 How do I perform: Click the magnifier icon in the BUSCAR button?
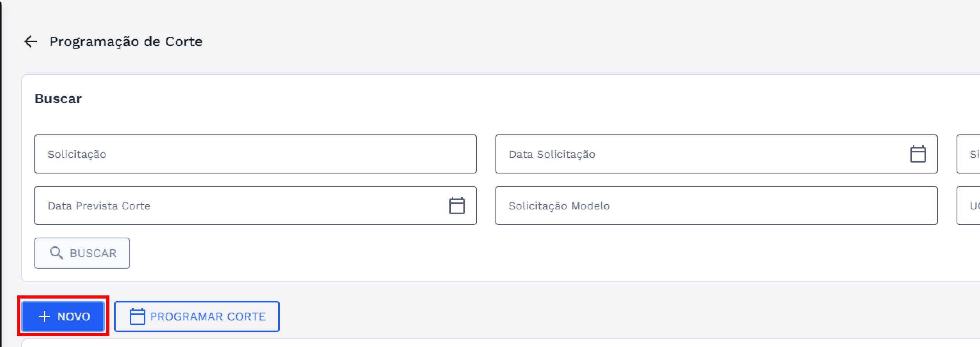click(x=57, y=253)
